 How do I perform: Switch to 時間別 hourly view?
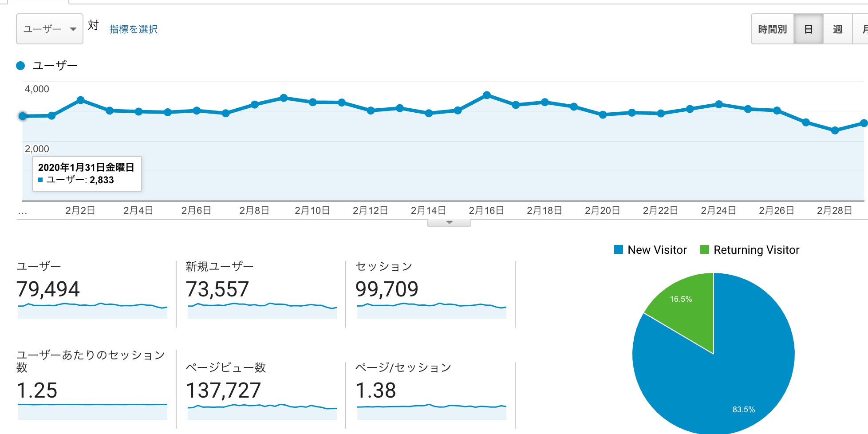(x=772, y=29)
